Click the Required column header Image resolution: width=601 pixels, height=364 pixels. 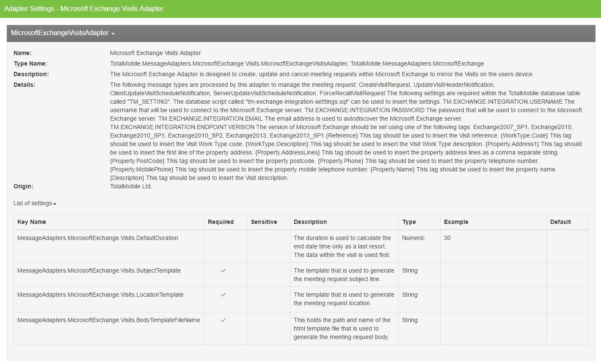[x=221, y=222]
